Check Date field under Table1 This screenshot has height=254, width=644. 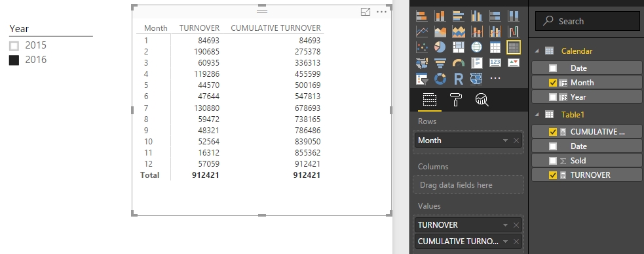553,146
